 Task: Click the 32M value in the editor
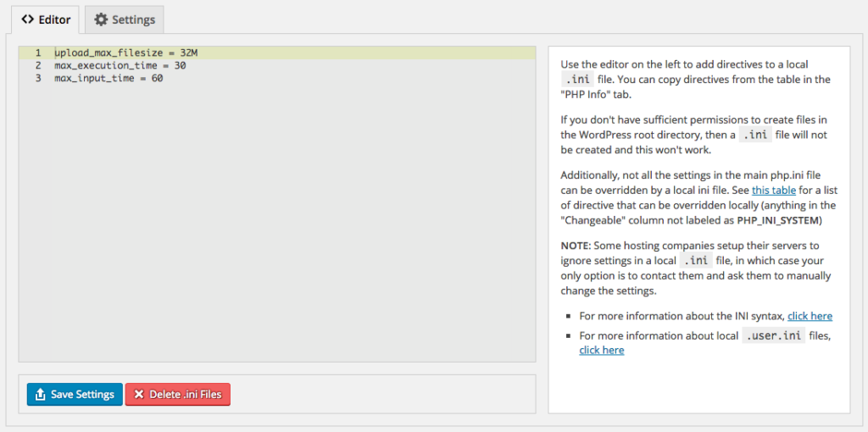click(x=188, y=53)
